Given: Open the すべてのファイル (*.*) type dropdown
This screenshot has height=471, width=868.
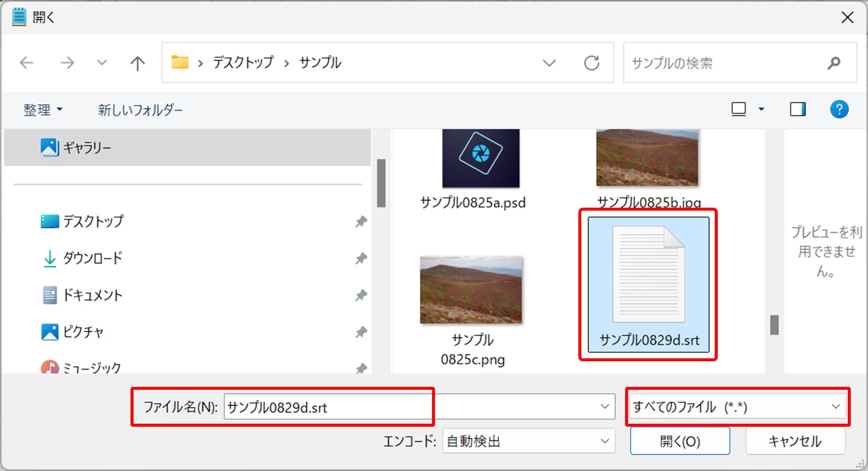Looking at the screenshot, I should coord(737,407).
